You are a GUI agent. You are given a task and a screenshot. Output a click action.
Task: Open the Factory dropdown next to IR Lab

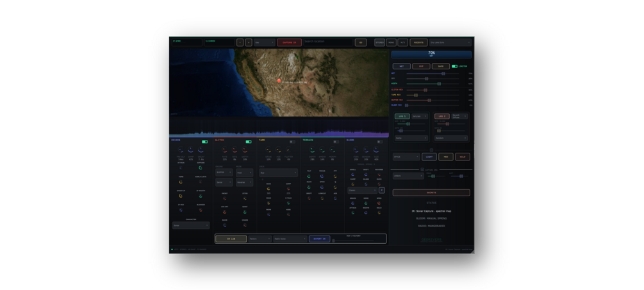pyautogui.click(x=260, y=239)
